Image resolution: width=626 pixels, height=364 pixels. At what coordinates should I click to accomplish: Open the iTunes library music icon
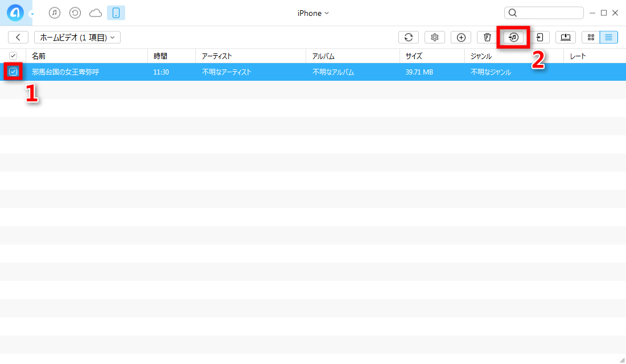pos(55,13)
